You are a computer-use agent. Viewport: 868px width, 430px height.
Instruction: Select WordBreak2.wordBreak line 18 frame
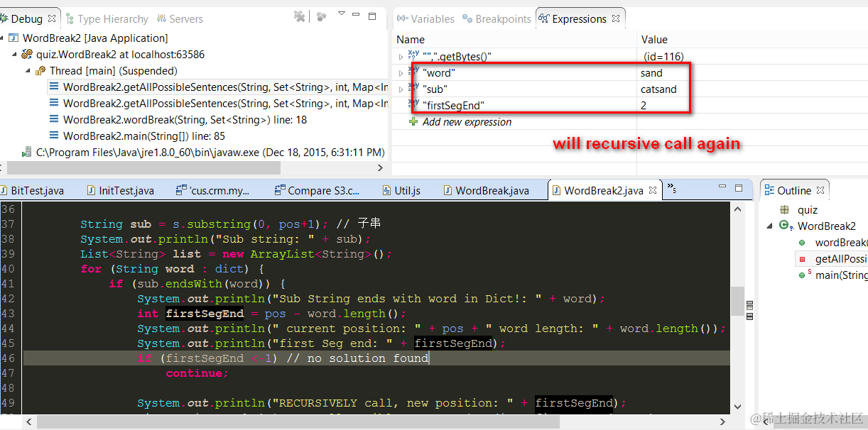coord(178,120)
